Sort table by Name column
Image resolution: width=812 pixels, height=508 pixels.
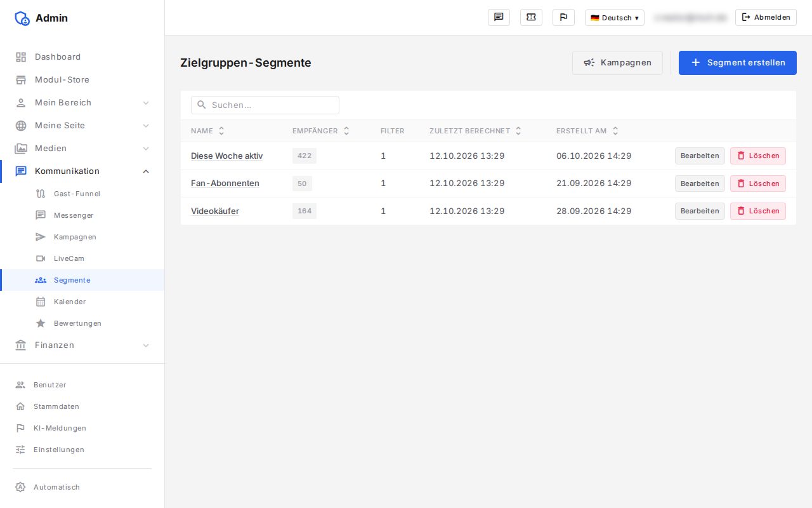208,131
